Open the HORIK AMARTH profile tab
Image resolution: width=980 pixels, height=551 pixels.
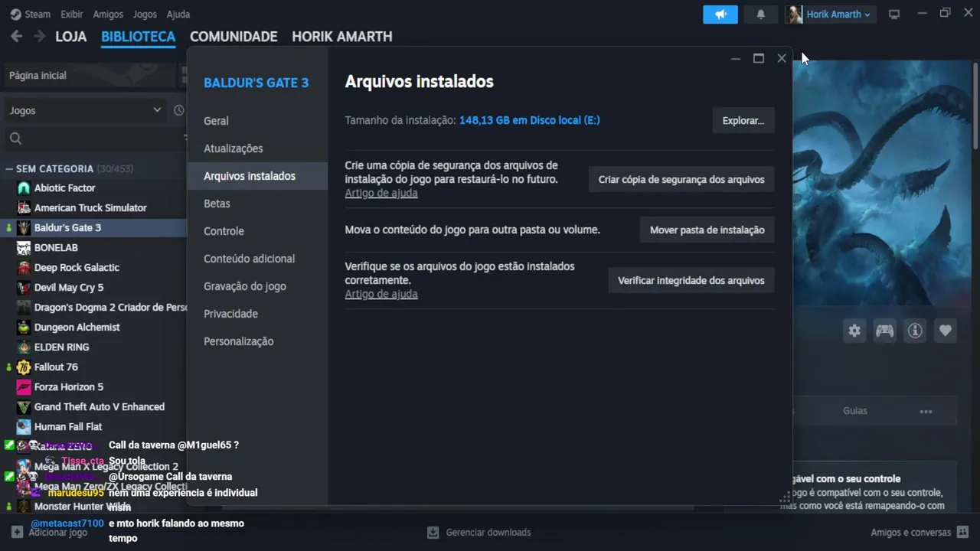(342, 36)
